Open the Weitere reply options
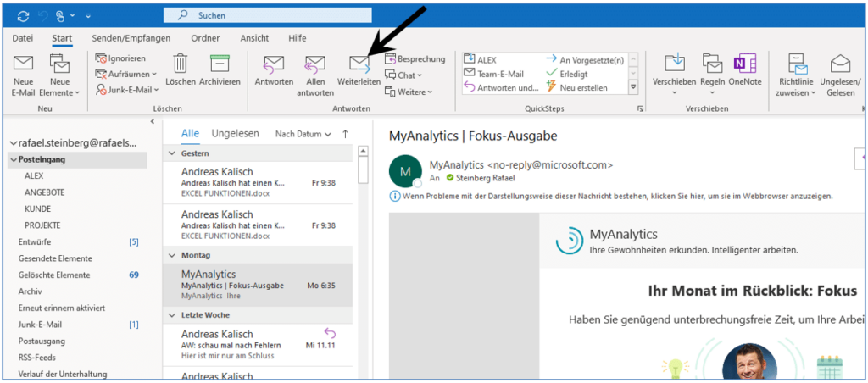Screen dimensions: 868x383 coord(409,92)
